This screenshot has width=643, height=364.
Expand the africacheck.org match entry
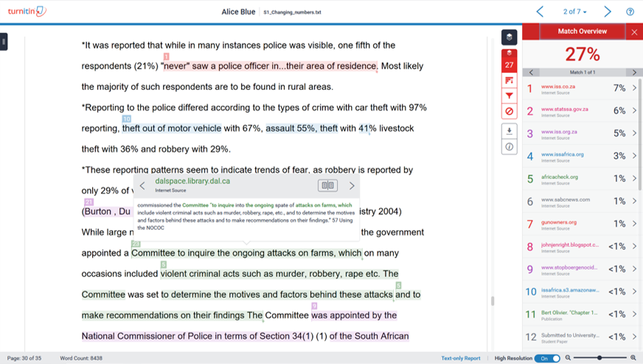(634, 178)
